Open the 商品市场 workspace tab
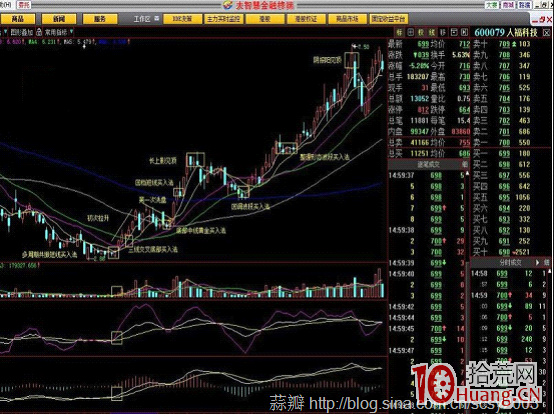Image resolution: width=554 pixels, height=414 pixels. coord(347,19)
